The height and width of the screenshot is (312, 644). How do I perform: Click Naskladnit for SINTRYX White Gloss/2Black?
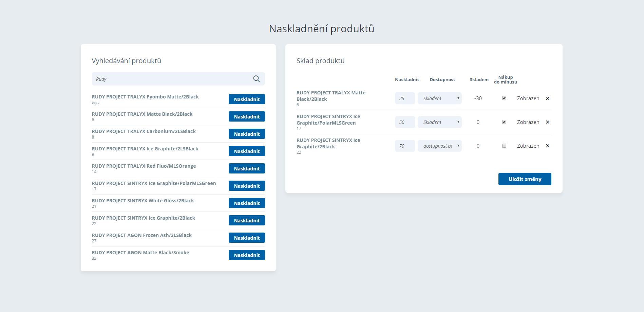(x=247, y=203)
